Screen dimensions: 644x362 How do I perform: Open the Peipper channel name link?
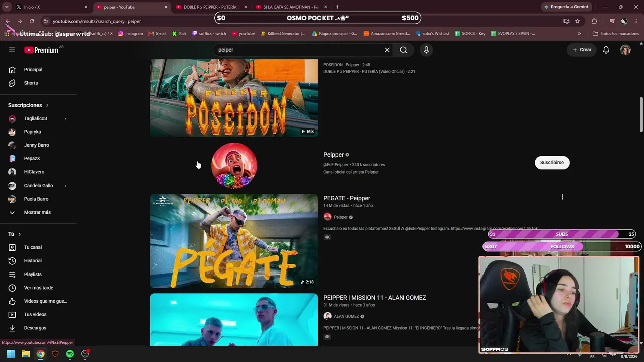(x=333, y=155)
